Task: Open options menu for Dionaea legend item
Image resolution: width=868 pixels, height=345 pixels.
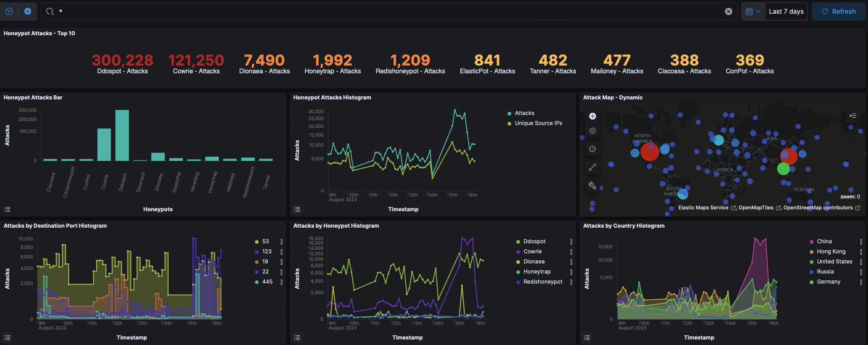Action: coord(571,262)
